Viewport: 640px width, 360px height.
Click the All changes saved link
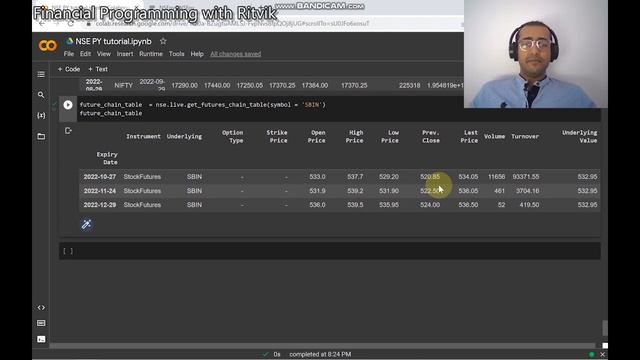tap(236, 54)
